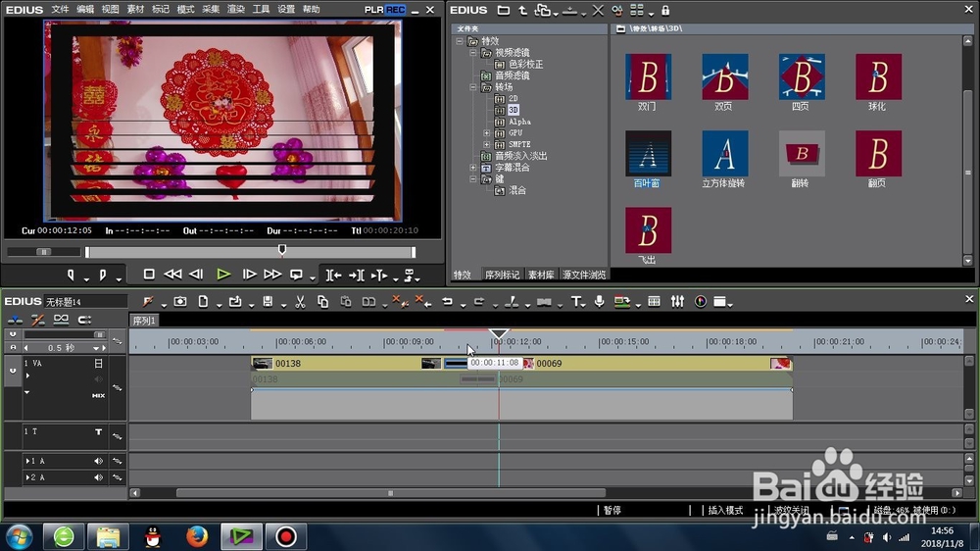This screenshot has width=980, height=551.
Task: Click the create title T tool
Action: (x=577, y=301)
